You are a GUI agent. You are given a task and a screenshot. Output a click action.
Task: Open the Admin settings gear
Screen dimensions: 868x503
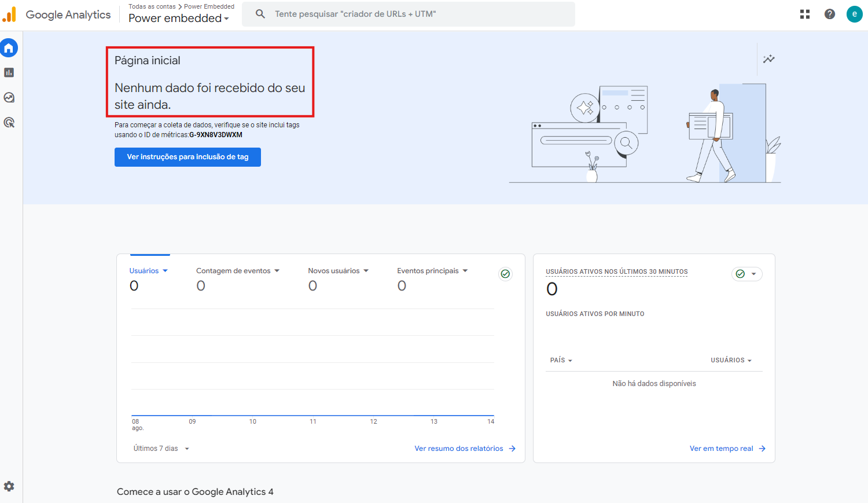pyautogui.click(x=9, y=486)
